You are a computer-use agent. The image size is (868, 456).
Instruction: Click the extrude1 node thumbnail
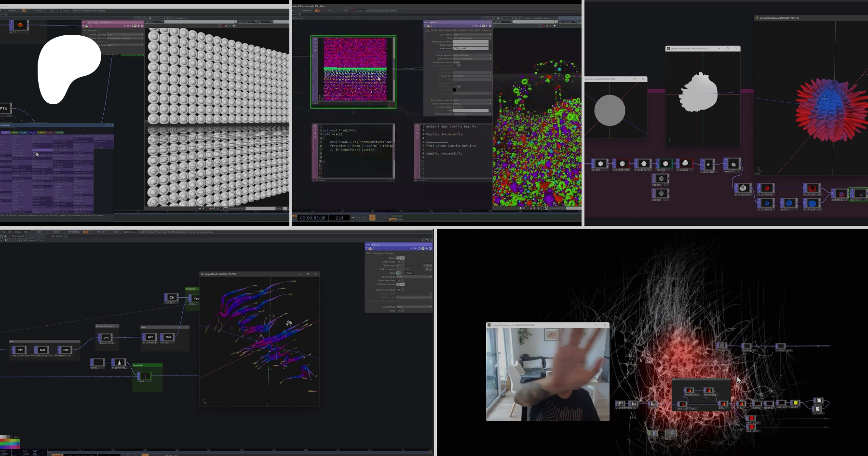(685, 164)
